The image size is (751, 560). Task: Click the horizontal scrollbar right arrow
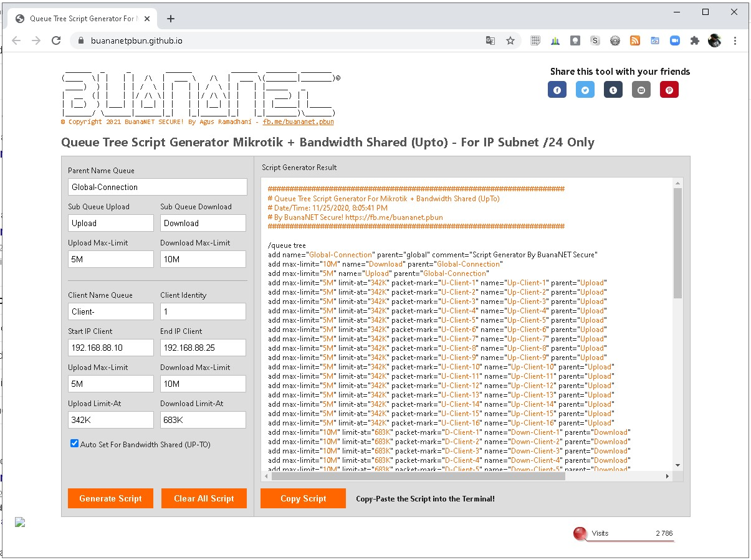[667, 476]
